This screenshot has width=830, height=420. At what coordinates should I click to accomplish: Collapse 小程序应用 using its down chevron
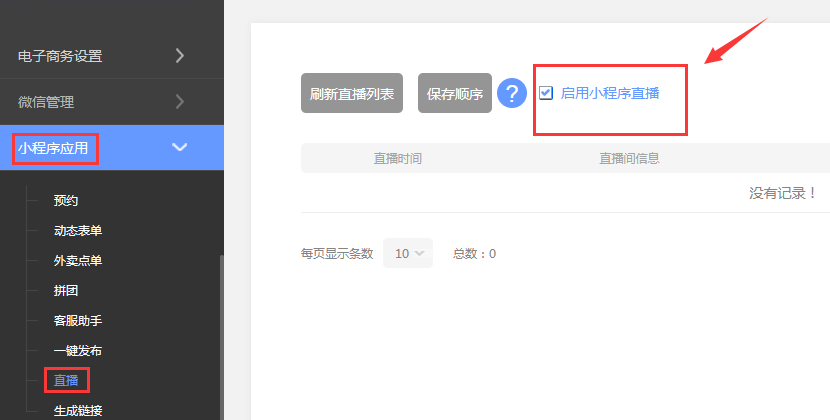(x=180, y=147)
